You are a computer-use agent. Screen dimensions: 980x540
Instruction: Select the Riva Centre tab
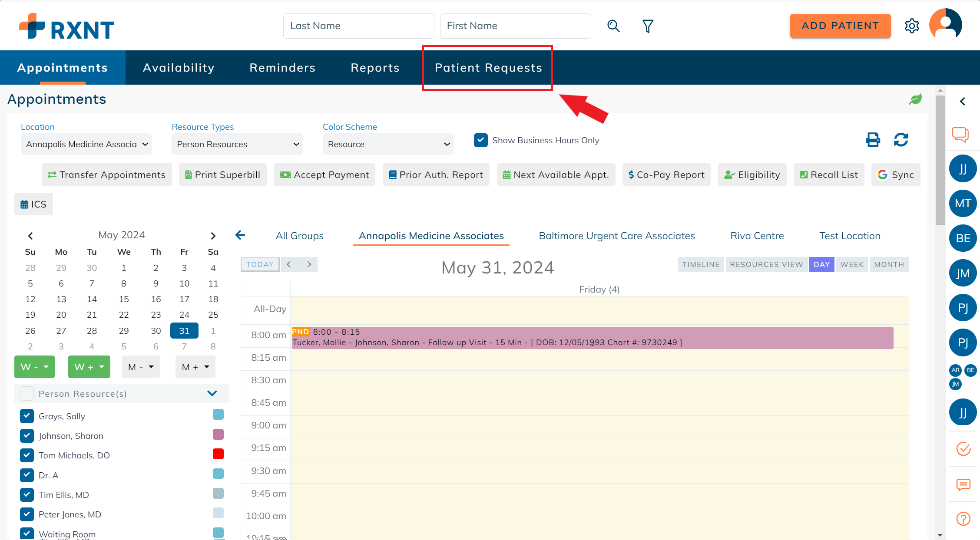coord(757,236)
